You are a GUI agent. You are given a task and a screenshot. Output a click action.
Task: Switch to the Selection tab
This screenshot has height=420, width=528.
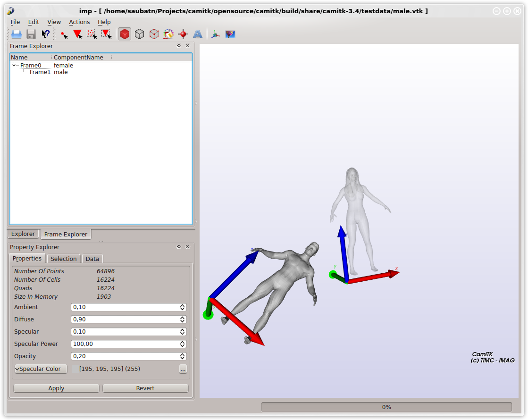[63, 259]
